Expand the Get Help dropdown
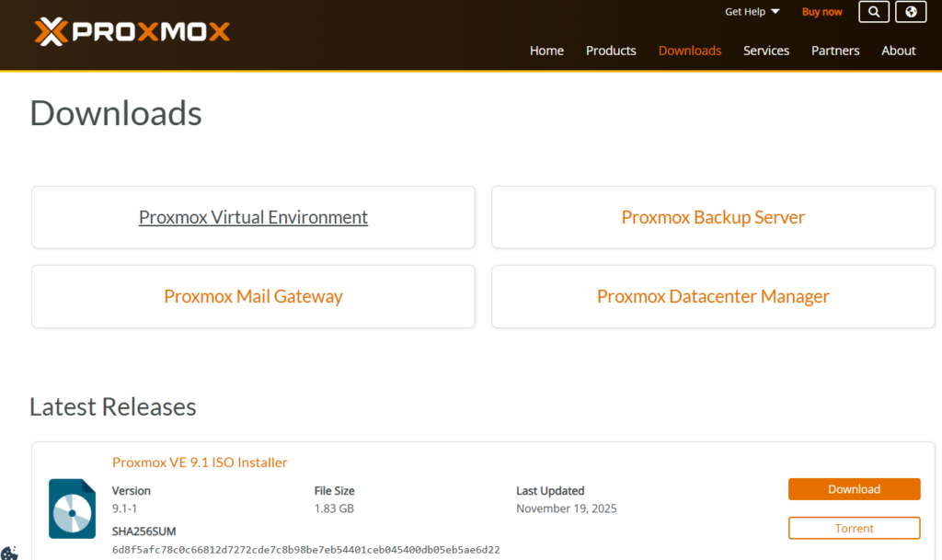 tap(752, 12)
